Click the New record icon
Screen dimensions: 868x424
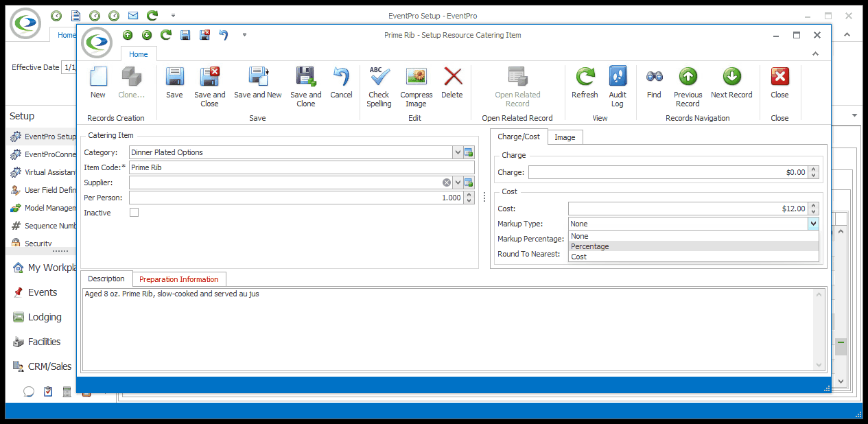pos(98,83)
